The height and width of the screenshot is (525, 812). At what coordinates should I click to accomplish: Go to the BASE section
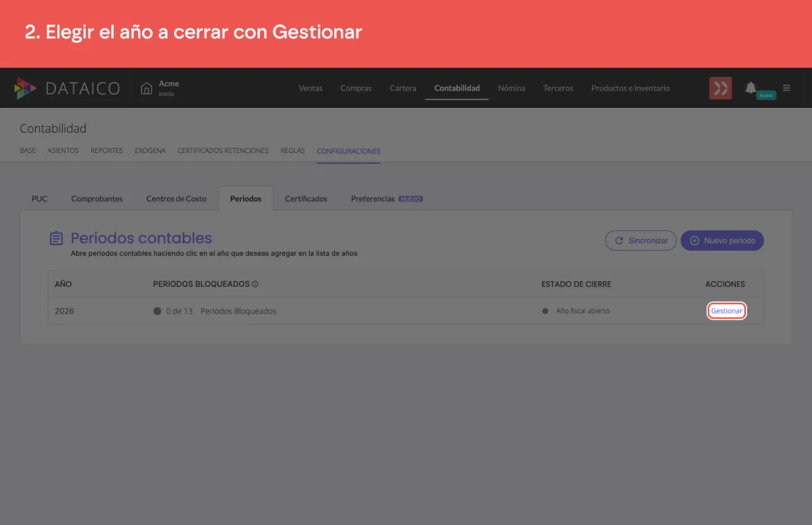pos(28,151)
